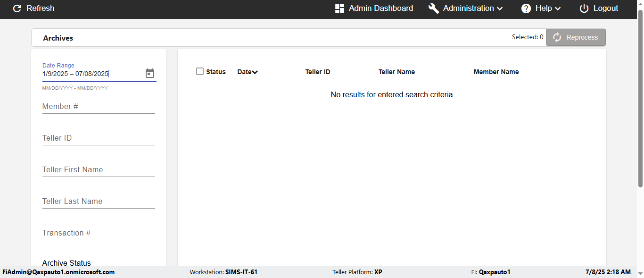This screenshot has height=278, width=644.
Task: Select the Logout menu item
Action: [x=605, y=8]
